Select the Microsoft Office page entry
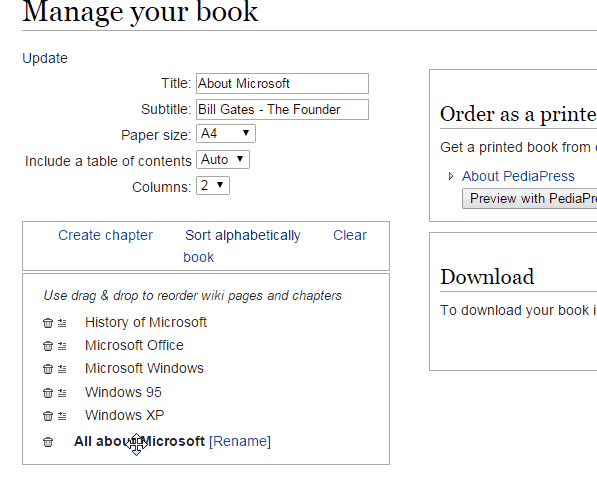 point(134,345)
